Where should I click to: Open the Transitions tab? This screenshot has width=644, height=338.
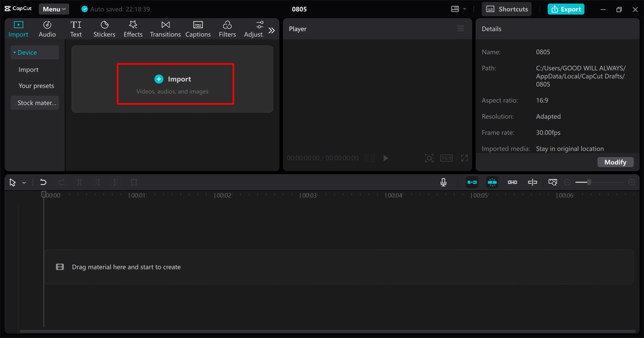(x=165, y=29)
